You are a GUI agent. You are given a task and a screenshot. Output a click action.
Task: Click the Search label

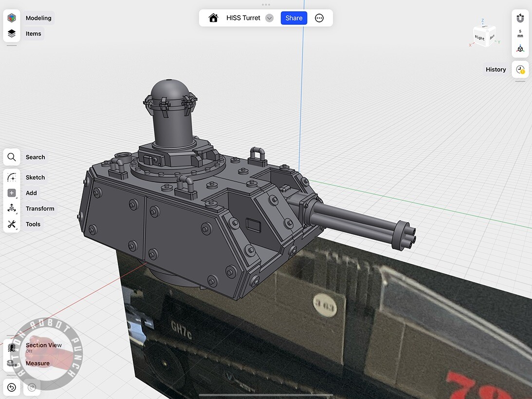(x=35, y=157)
